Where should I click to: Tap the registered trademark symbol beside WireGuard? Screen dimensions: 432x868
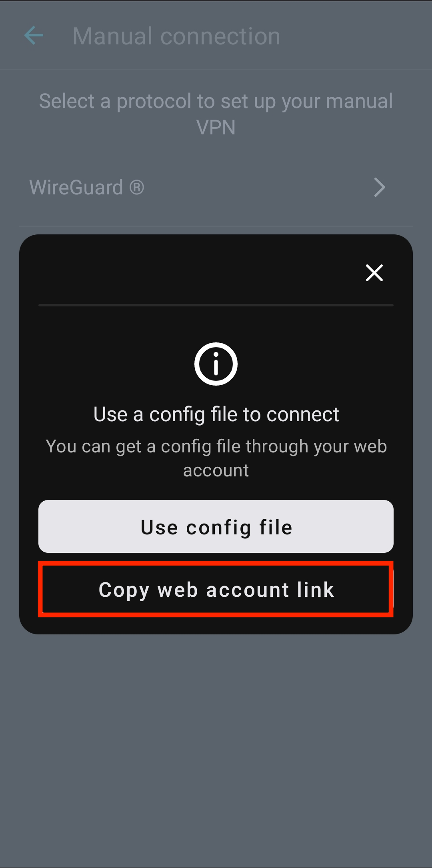[x=136, y=187]
